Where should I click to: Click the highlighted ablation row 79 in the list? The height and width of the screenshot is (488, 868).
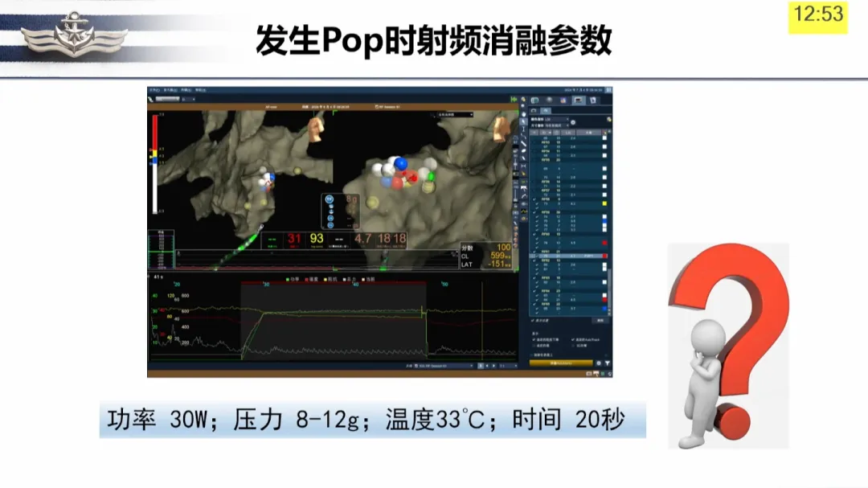(x=568, y=256)
